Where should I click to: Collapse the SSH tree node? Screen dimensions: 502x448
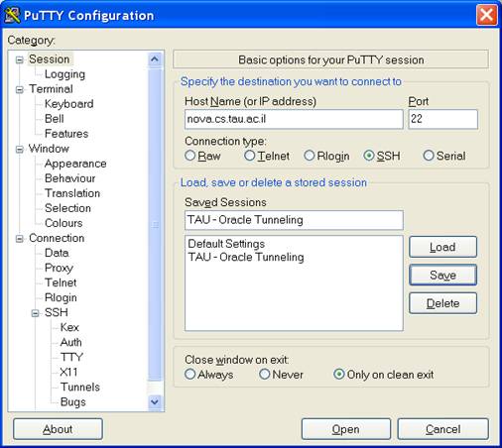click(35, 313)
